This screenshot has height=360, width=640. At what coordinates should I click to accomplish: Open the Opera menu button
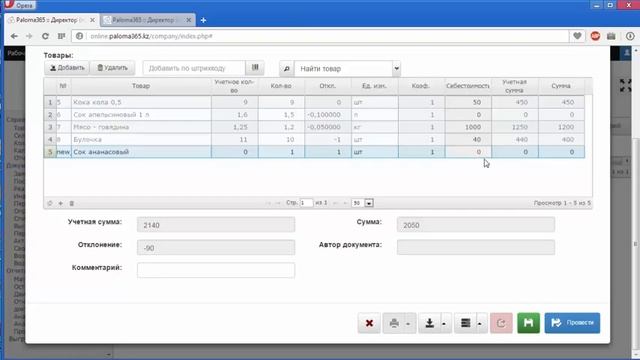19,5
